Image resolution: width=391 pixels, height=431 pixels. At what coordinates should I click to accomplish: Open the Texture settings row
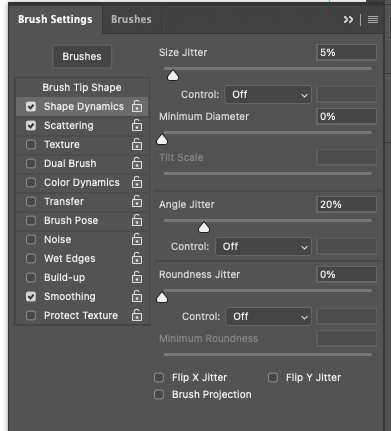(82, 145)
